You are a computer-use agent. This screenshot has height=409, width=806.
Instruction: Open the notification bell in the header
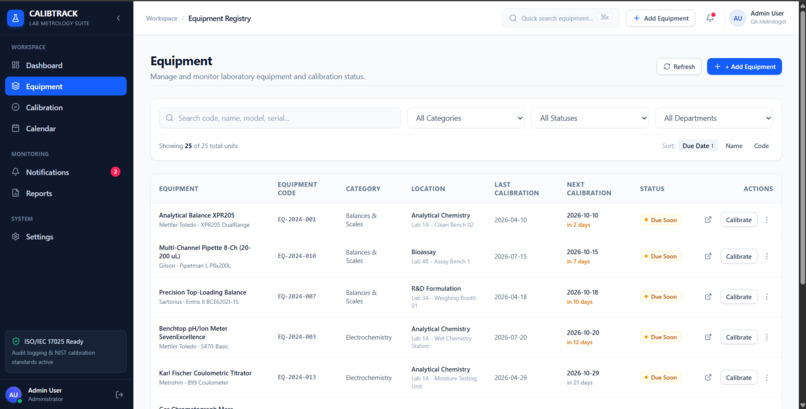pyautogui.click(x=710, y=18)
